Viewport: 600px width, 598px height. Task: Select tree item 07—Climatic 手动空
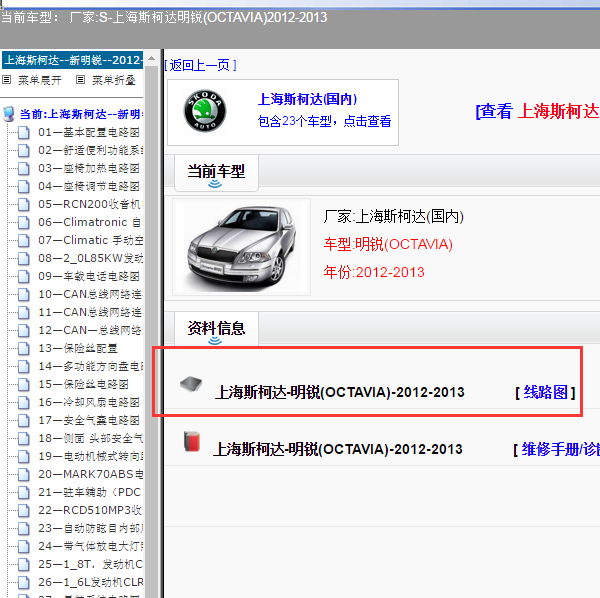point(91,240)
